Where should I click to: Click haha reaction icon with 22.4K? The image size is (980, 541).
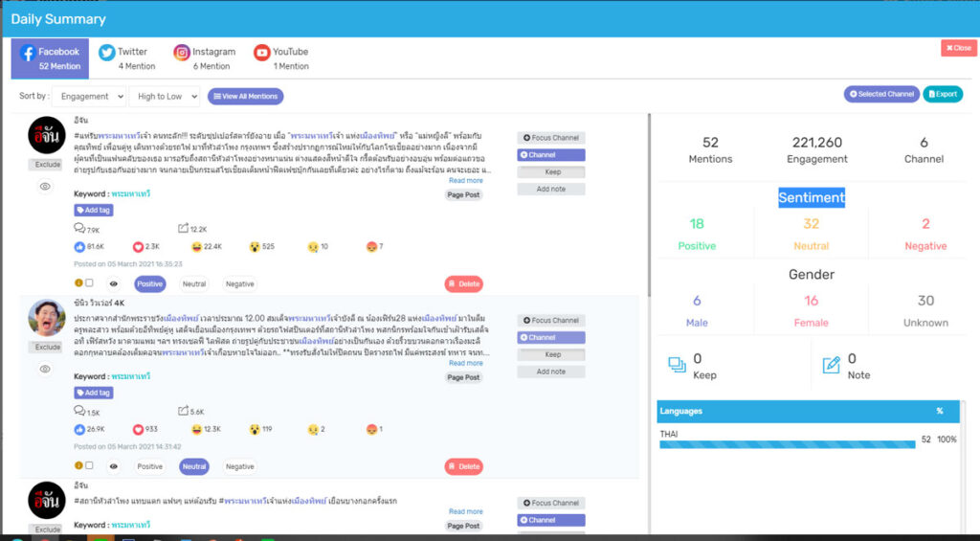click(197, 247)
